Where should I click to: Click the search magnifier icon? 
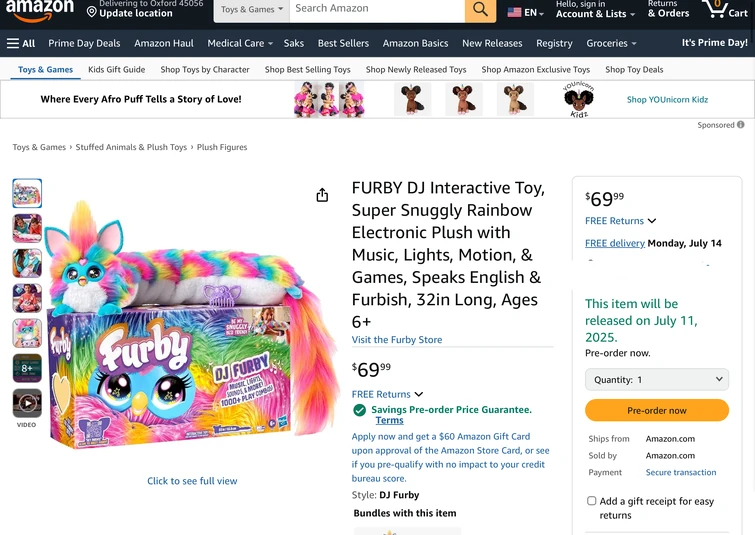[x=480, y=10]
